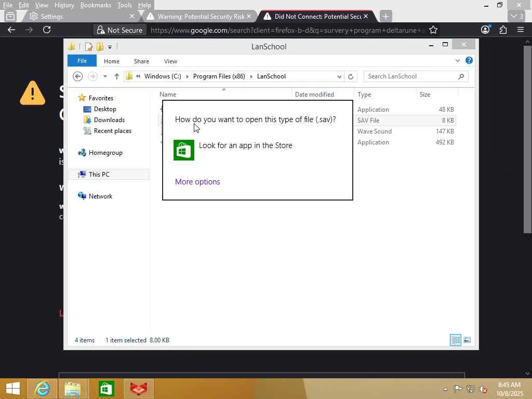Open Windows Store from taskbar

click(x=106, y=389)
